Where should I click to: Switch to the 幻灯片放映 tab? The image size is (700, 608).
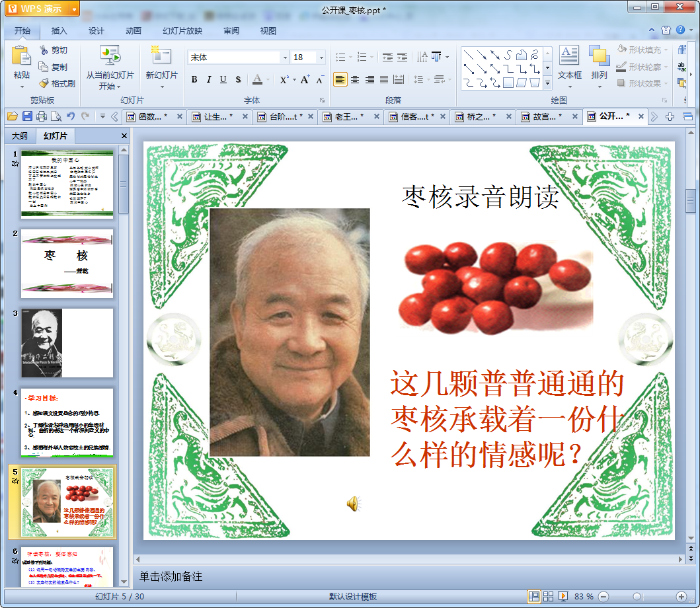pos(182,31)
